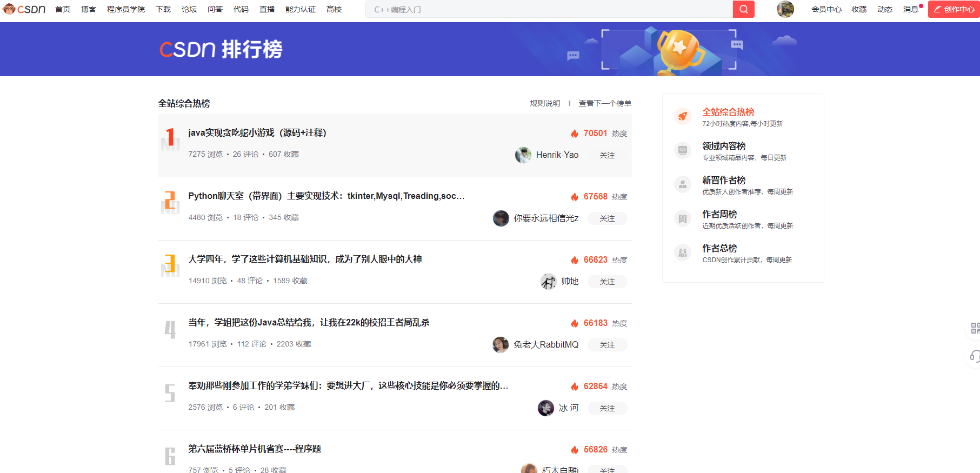
Task: Open 高校 in top navigation
Action: [x=334, y=9]
